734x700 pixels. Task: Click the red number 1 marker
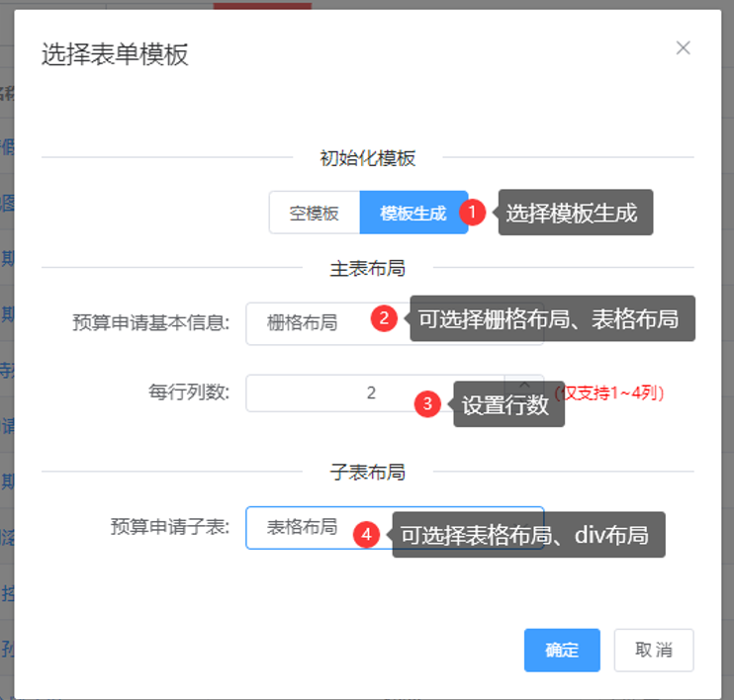tap(474, 212)
